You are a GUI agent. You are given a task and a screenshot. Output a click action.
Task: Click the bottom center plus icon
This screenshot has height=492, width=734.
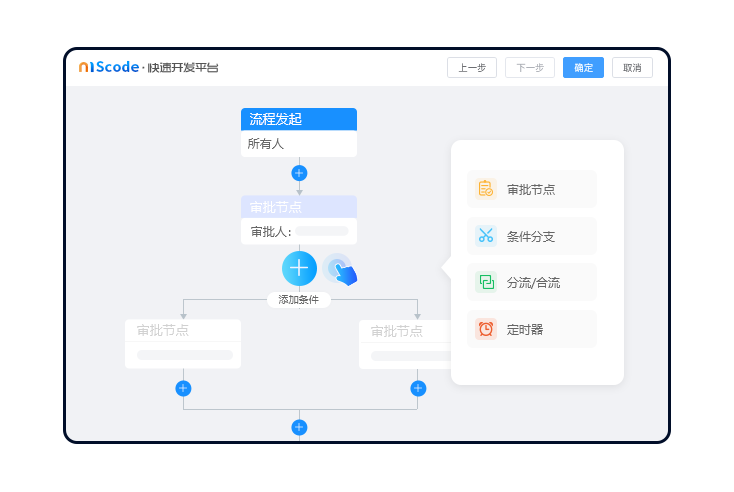(x=299, y=427)
